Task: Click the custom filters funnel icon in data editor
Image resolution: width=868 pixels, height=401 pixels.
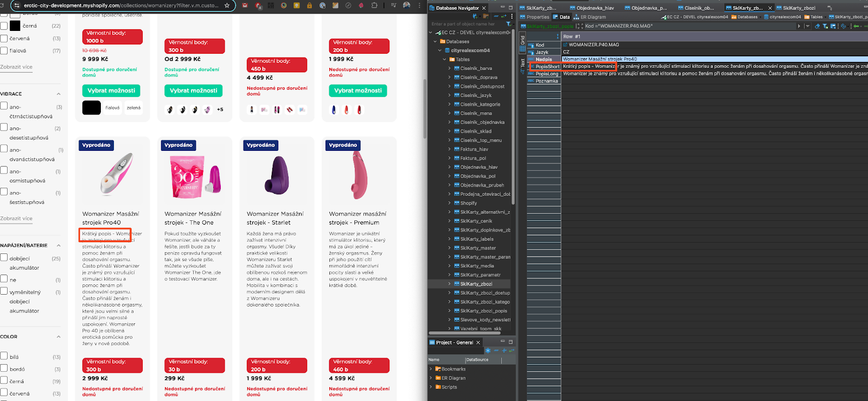Action: click(825, 26)
